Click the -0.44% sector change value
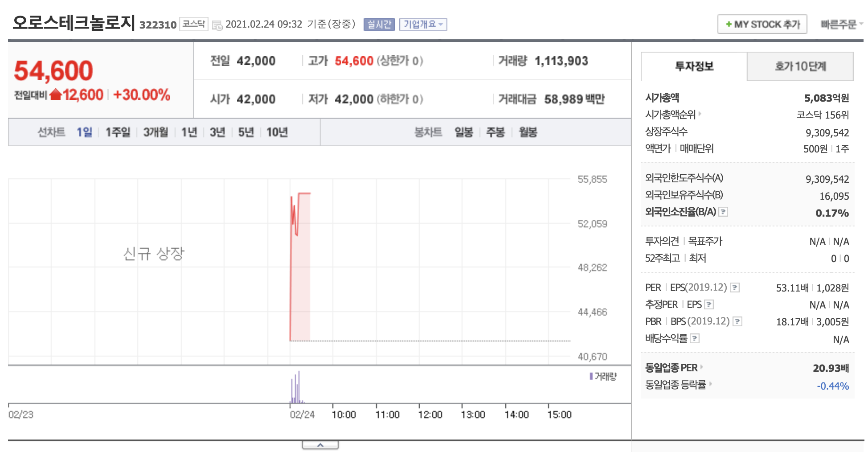 coord(833,386)
